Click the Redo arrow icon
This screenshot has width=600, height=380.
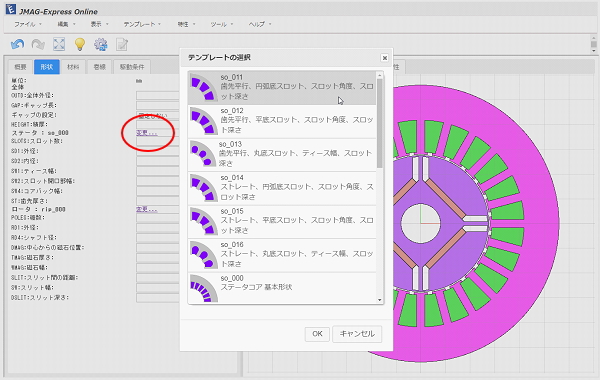pyautogui.click(x=38, y=44)
